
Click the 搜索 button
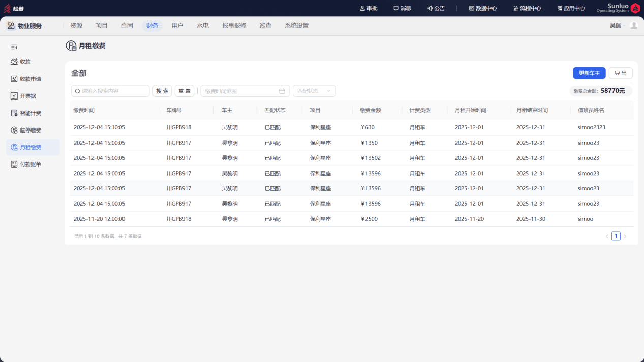pos(162,91)
